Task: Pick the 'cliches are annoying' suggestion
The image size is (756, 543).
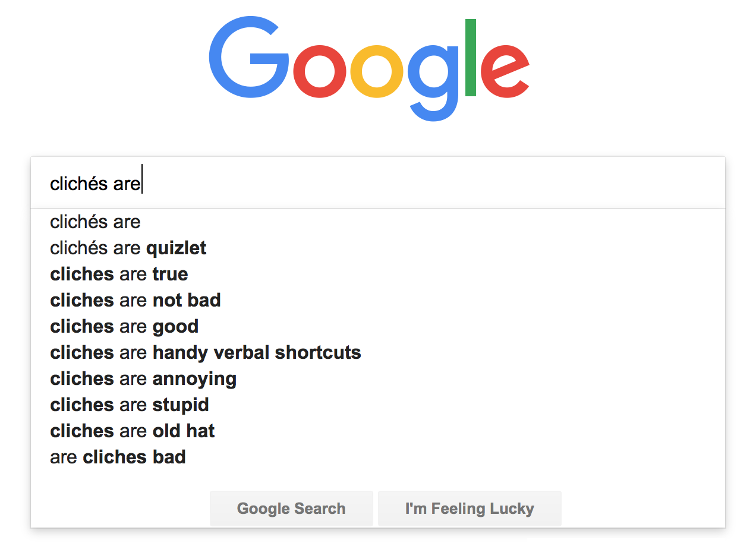Action: (143, 378)
